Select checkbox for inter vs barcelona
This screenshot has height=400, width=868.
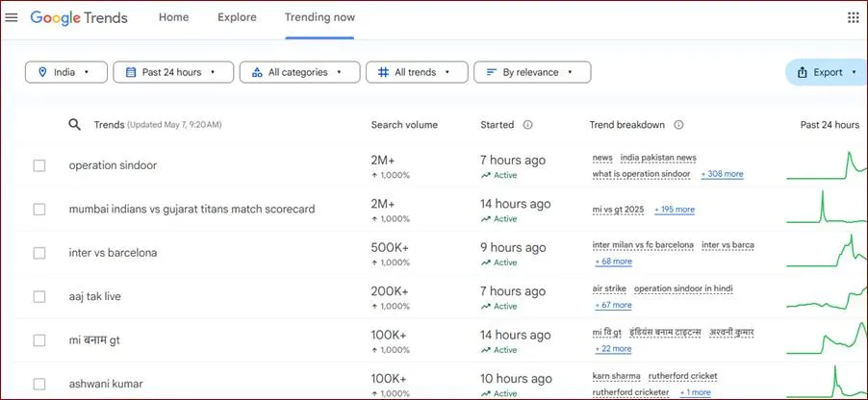click(39, 253)
